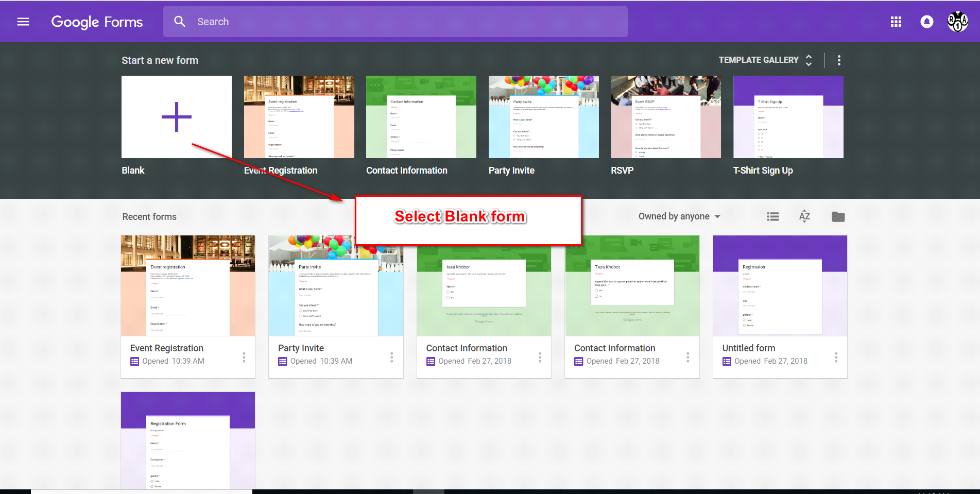Click the recent Event Registration title
Screen dimensions: 980x494
(167, 348)
